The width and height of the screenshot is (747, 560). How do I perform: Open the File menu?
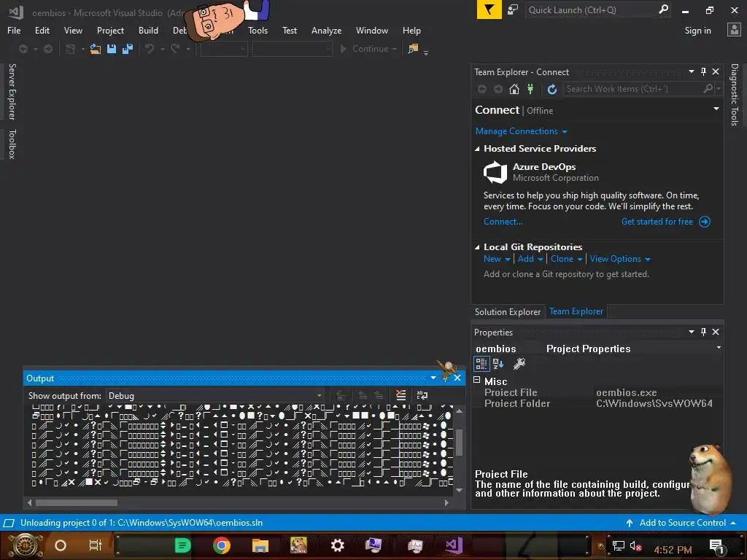coord(14,31)
